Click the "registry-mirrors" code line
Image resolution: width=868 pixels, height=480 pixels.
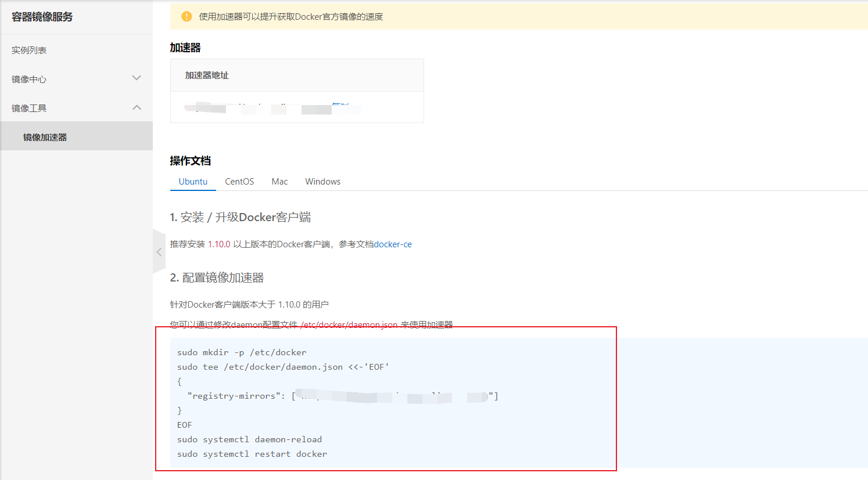point(343,396)
